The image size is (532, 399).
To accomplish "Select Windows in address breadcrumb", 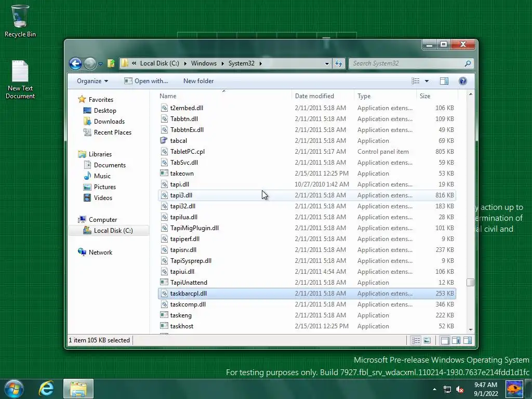I will tap(204, 63).
